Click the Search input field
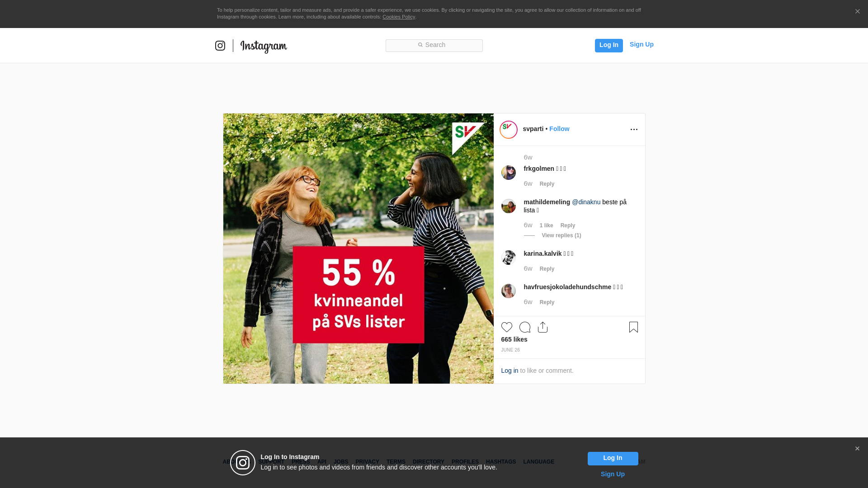Image resolution: width=868 pixels, height=488 pixels. click(x=434, y=45)
